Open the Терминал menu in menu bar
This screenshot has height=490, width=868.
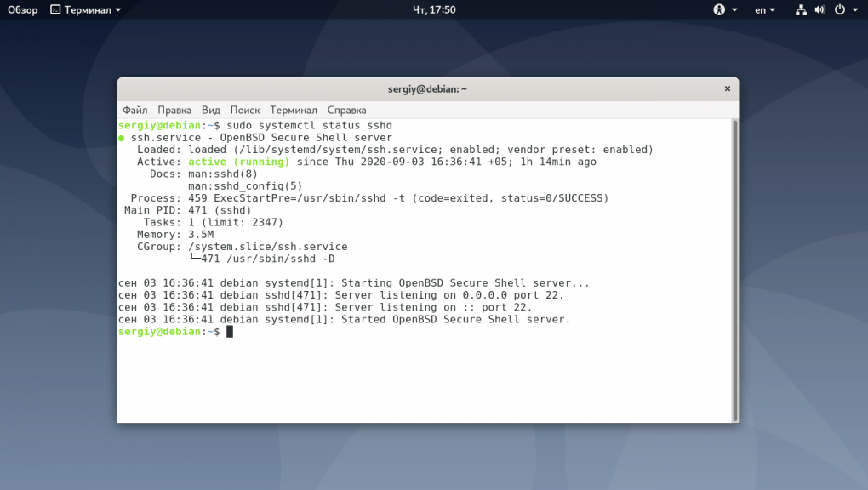pyautogui.click(x=294, y=111)
